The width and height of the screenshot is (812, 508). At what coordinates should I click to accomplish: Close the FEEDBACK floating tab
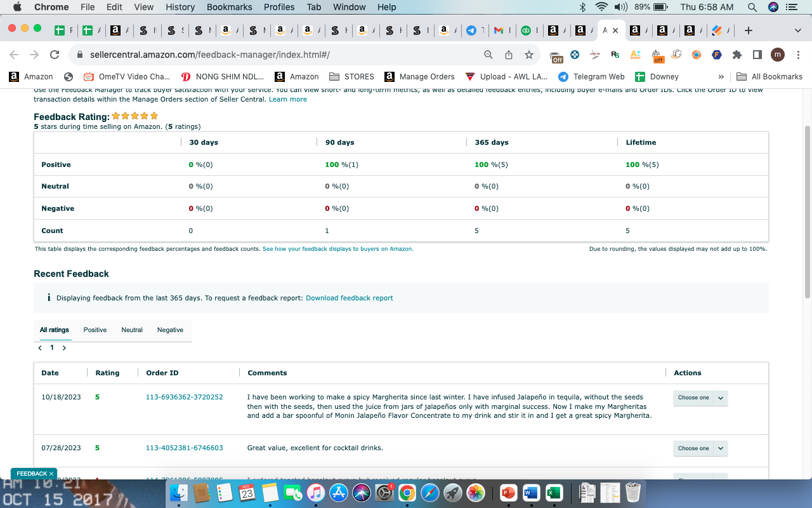point(51,474)
